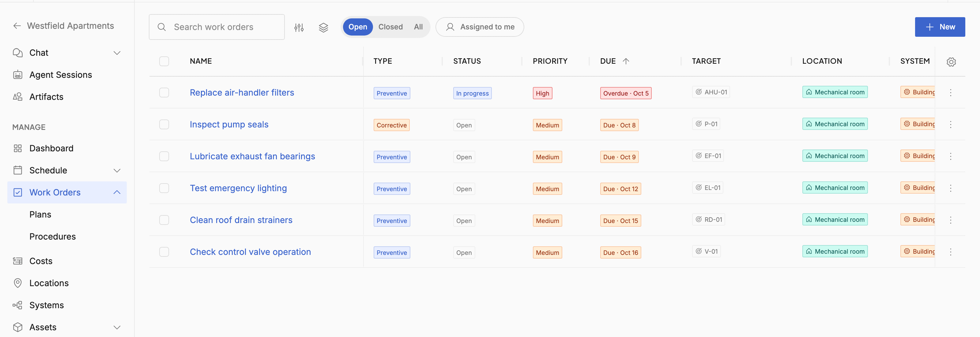The width and height of the screenshot is (980, 337).
Task: Open row menu for Clean roof drain strainers
Action: (950, 220)
